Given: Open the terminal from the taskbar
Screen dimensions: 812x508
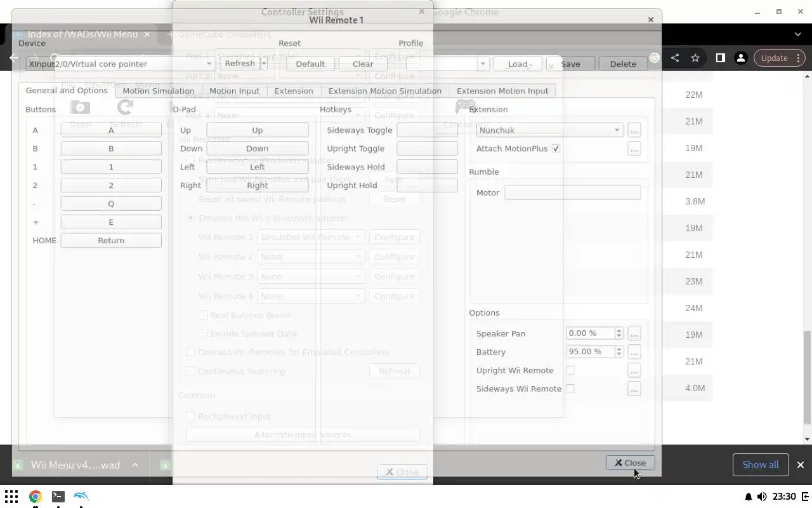Looking at the screenshot, I should [x=58, y=497].
